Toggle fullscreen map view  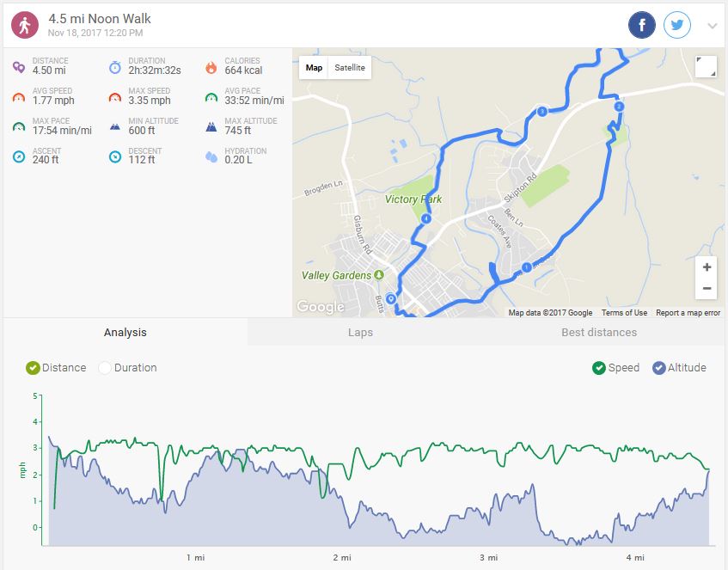pos(706,67)
